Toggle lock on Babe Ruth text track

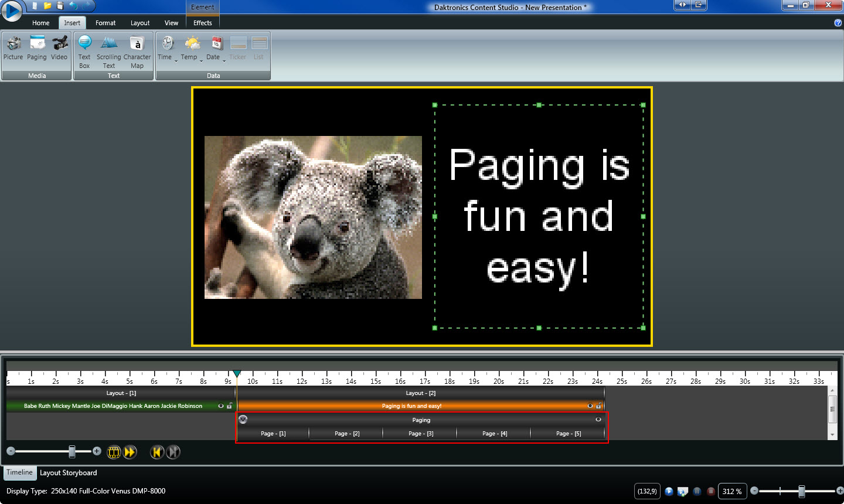coord(229,406)
